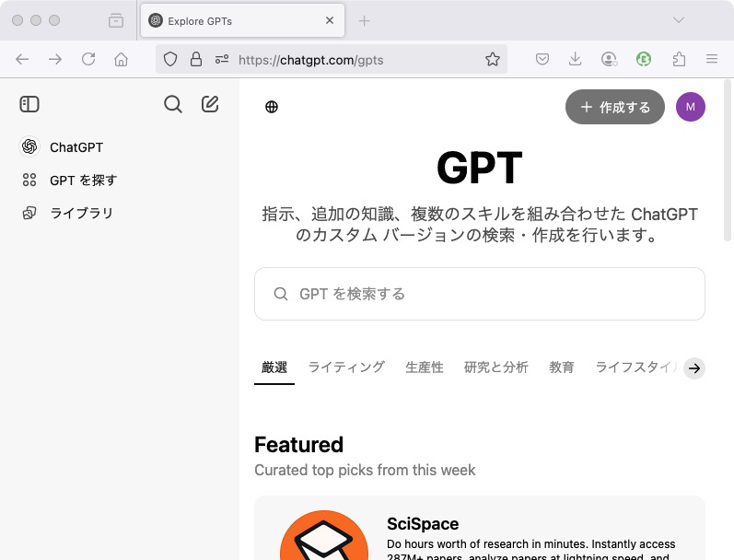
Task: Switch to the ライティング category tab
Action: pyautogui.click(x=346, y=367)
